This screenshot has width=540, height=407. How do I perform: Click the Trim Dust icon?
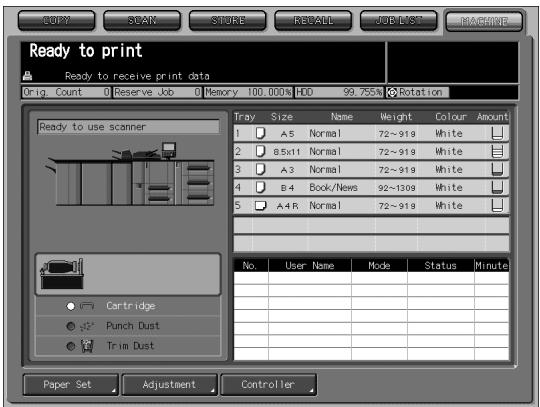tap(87, 346)
